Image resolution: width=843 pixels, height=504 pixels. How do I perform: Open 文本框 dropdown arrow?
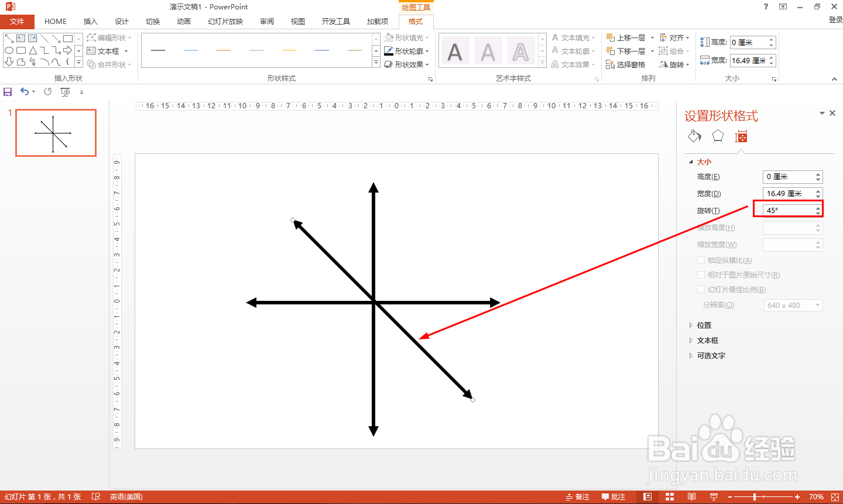[x=126, y=52]
